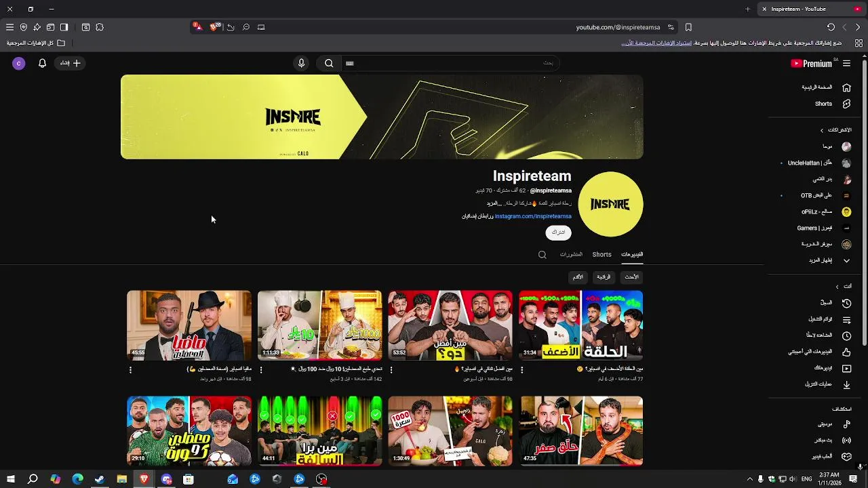Expand Show more (إظهار المزيد) subscriptions

tap(831, 260)
